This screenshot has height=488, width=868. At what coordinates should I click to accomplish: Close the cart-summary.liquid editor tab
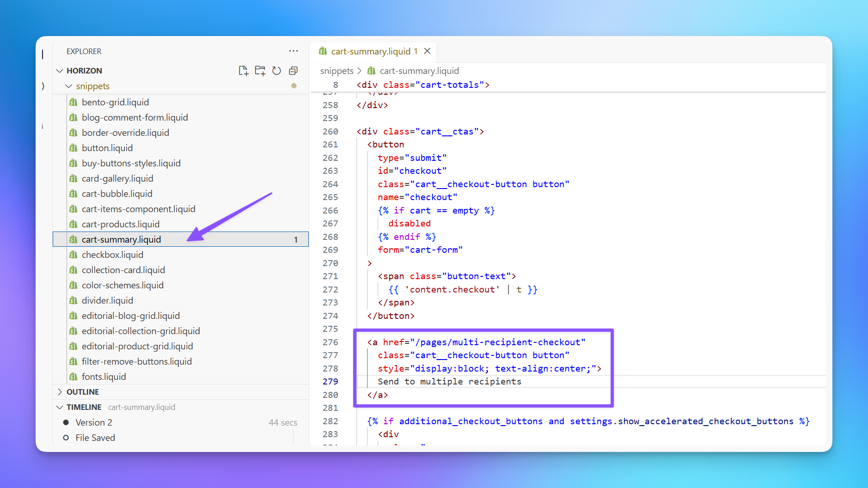pyautogui.click(x=428, y=51)
